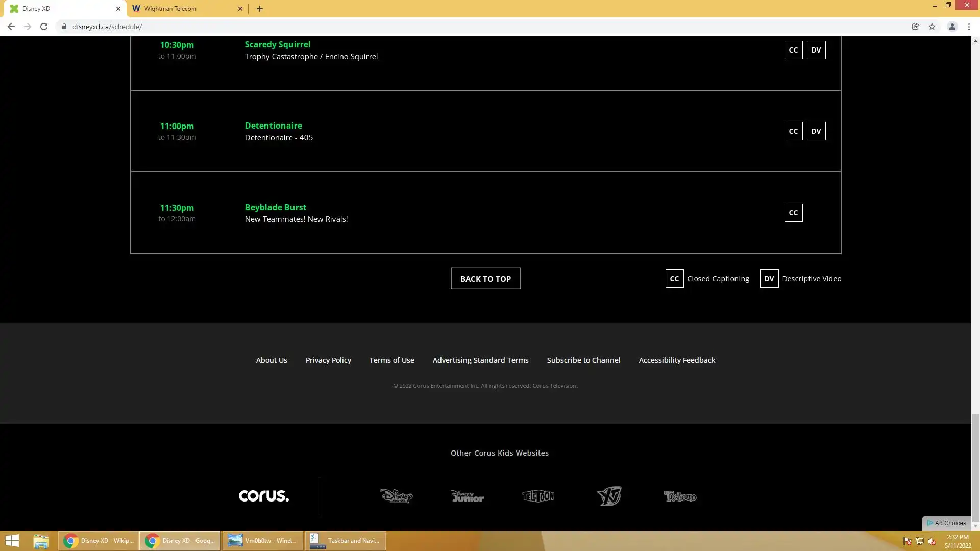
Task: Reload the Disney XD schedule page
Action: pyautogui.click(x=44, y=27)
